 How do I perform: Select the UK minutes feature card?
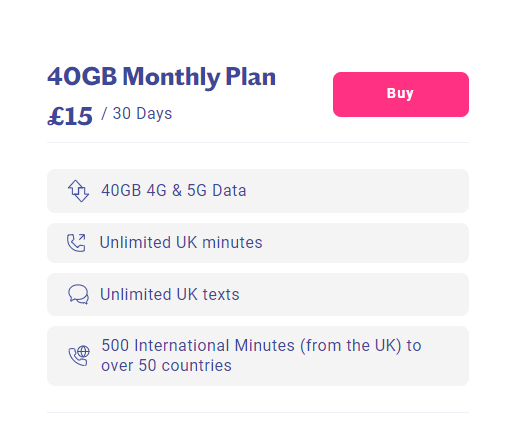(x=258, y=243)
